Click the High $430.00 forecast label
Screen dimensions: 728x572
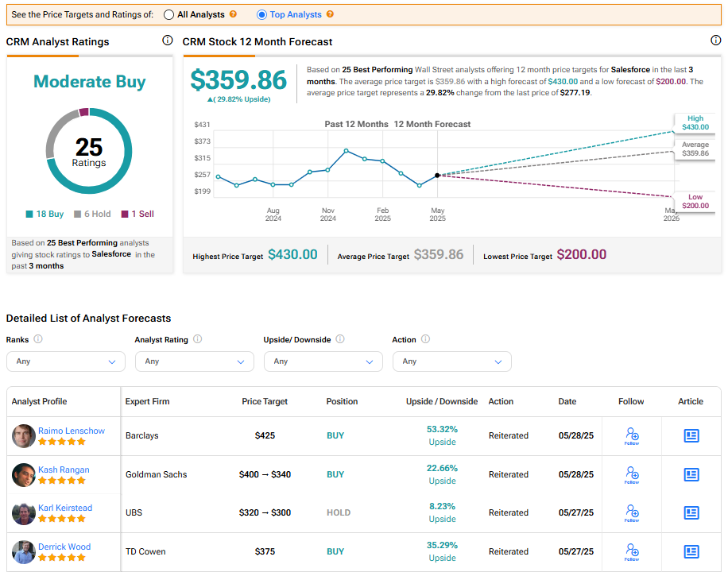click(x=695, y=123)
